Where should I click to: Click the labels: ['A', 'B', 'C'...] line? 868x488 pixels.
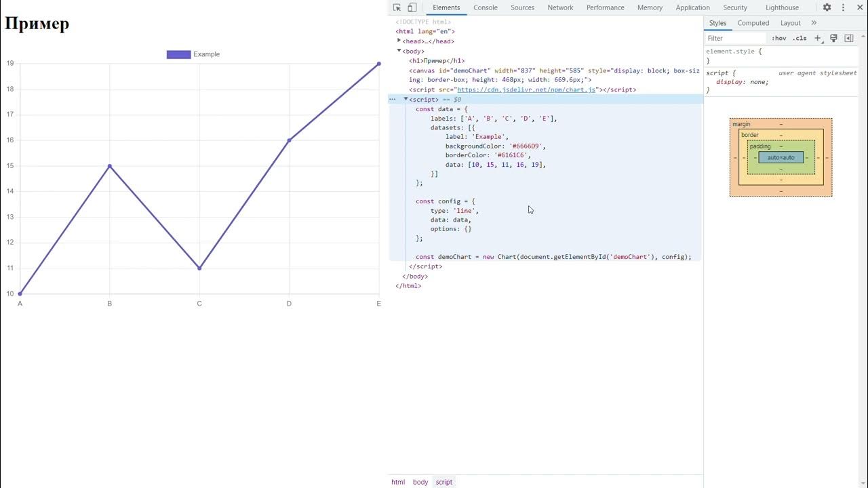click(494, 119)
